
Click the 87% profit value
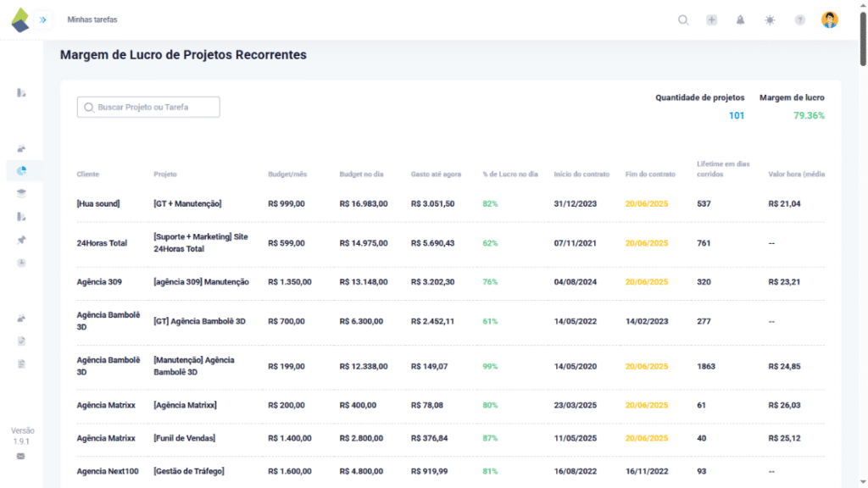click(490, 438)
